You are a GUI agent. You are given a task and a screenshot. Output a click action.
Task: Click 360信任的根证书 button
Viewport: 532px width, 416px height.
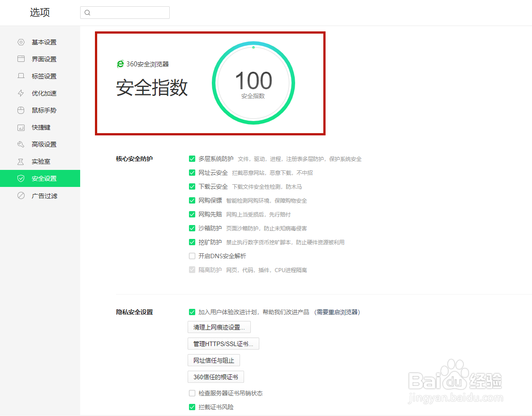pos(216,377)
